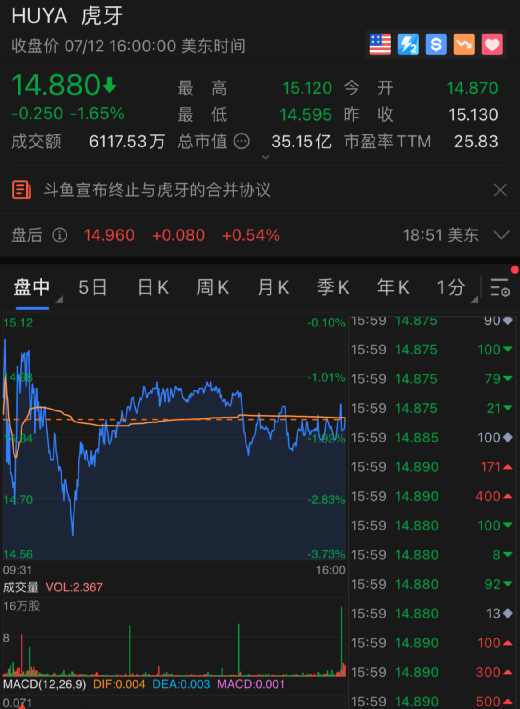Tap previous close value 15.130
The image size is (520, 709).
tap(473, 115)
